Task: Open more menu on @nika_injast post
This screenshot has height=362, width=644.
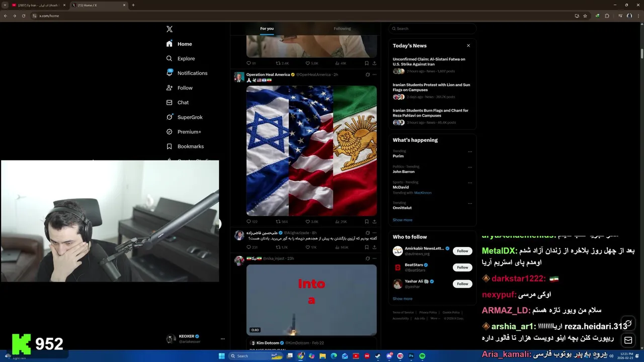Action: tap(374, 259)
